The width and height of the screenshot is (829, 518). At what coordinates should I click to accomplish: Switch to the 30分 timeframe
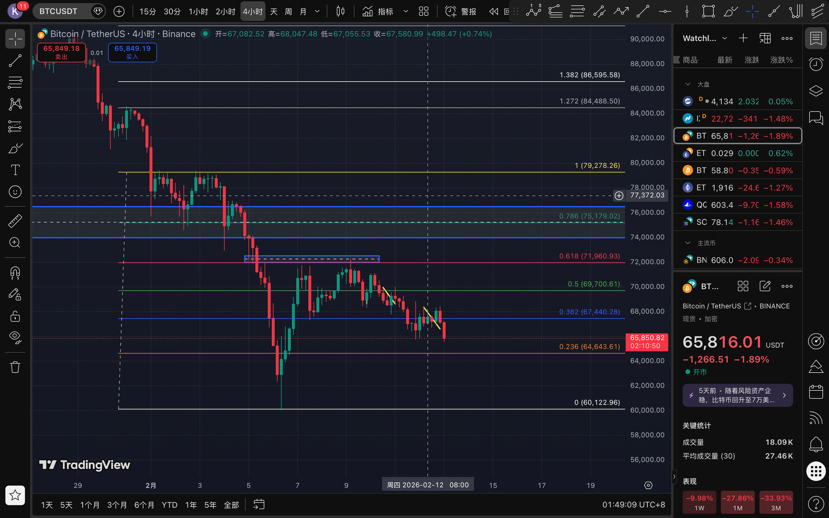172,11
